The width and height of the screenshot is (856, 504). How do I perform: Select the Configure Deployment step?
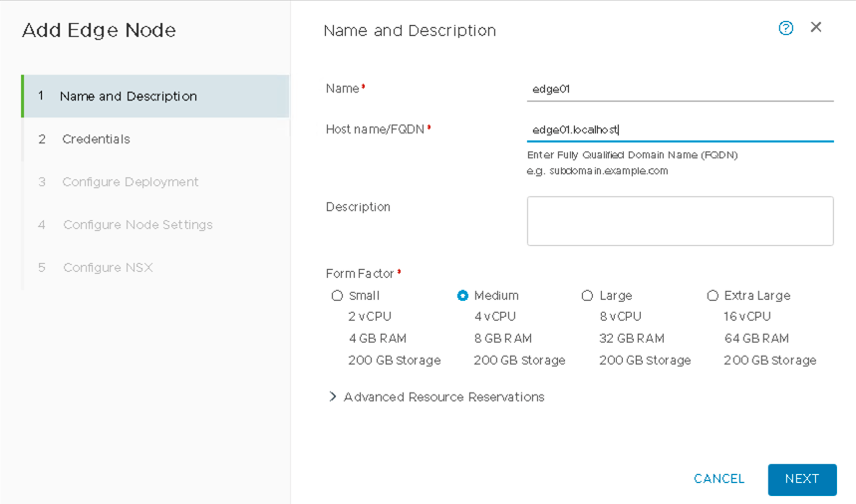[x=130, y=182]
